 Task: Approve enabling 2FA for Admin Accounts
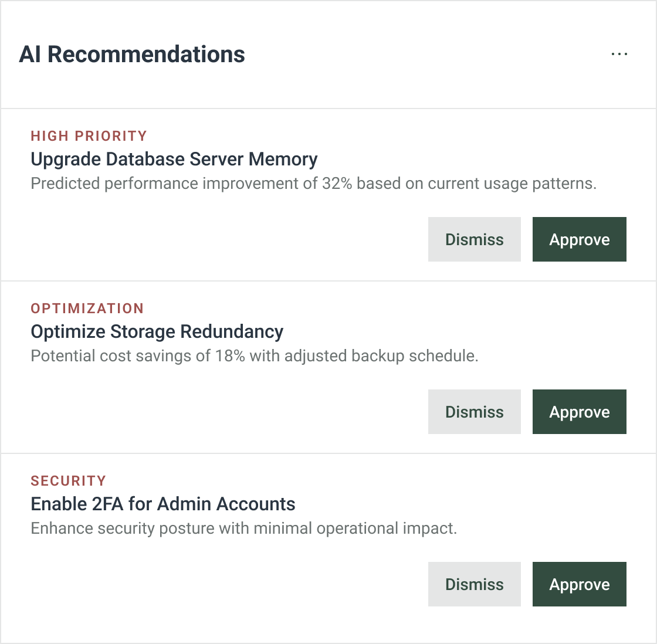pos(579,584)
